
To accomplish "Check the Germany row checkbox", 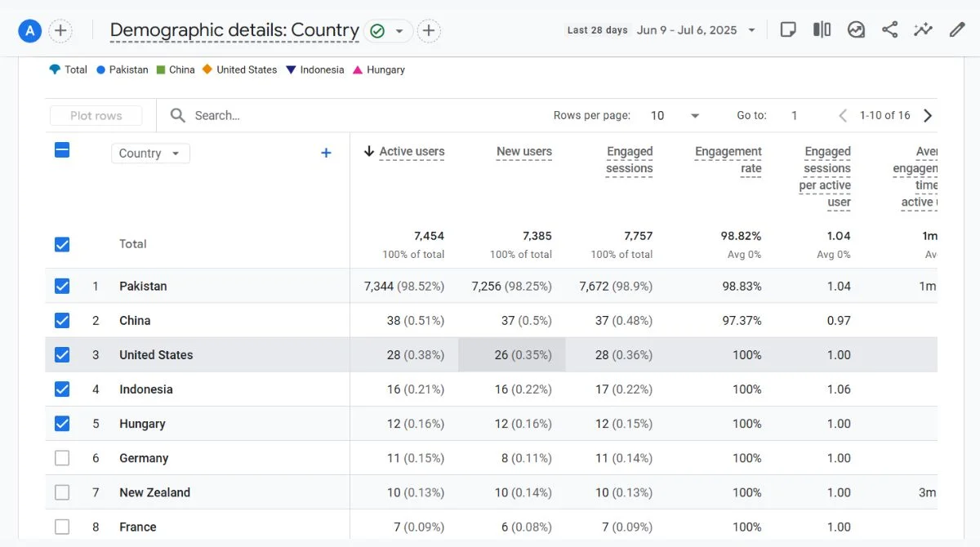I will tap(62, 458).
